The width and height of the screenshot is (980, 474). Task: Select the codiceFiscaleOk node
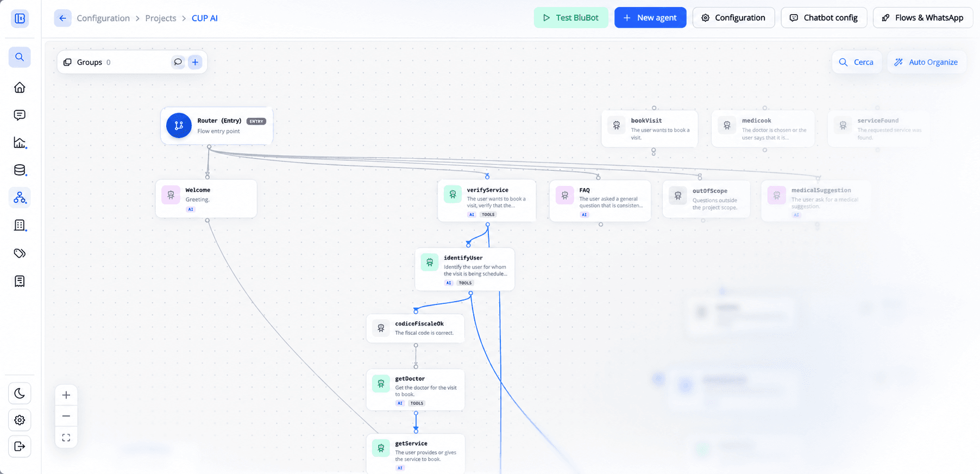416,328
